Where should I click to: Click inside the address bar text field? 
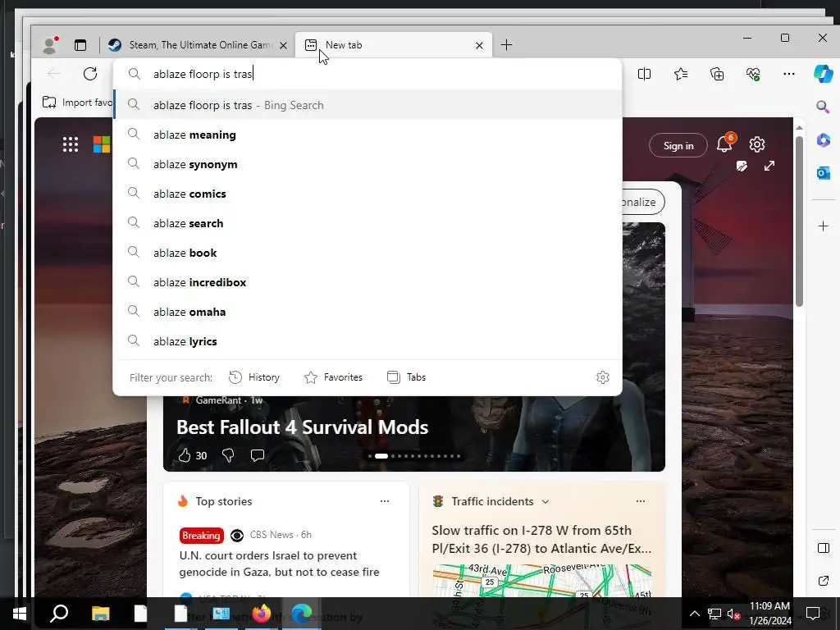point(367,74)
